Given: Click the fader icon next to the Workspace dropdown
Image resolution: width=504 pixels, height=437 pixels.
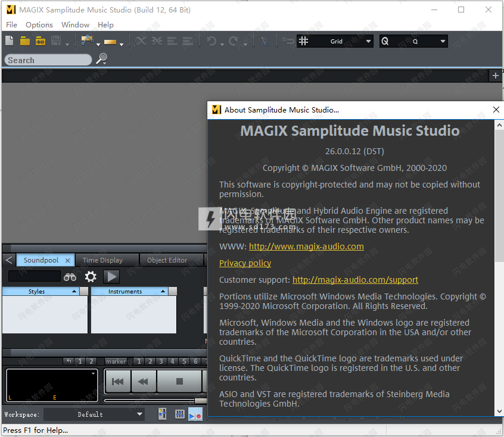Looking at the screenshot, I should [x=162, y=414].
